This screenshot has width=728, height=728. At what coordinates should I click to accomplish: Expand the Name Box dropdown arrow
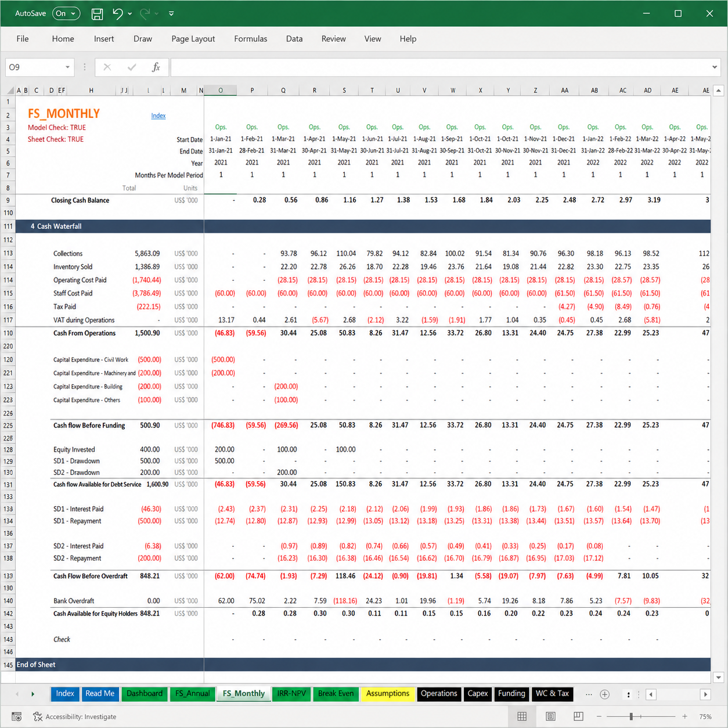67,67
